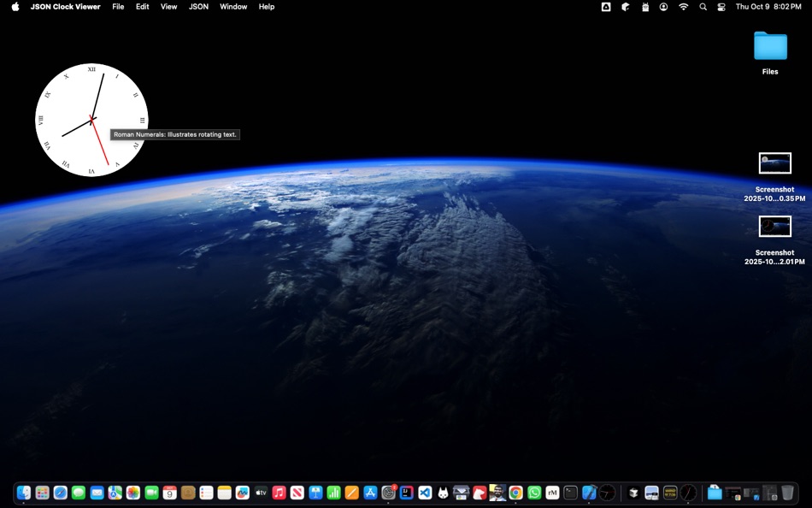812x508 pixels.
Task: Open the Screenshot 2025-10...0.35PM file
Action: click(774, 162)
